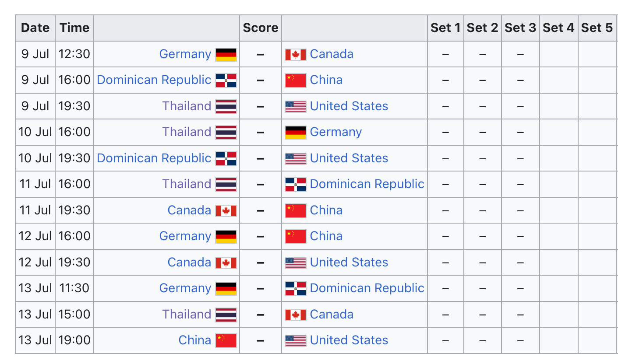The height and width of the screenshot is (364, 618).
Task: Click the Germany flag in the 9 Jul 12:30 row
Action: click(226, 54)
